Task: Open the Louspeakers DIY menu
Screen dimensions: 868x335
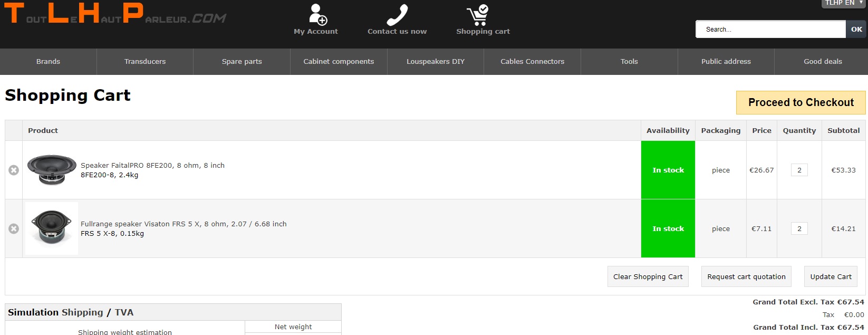Action: point(436,62)
